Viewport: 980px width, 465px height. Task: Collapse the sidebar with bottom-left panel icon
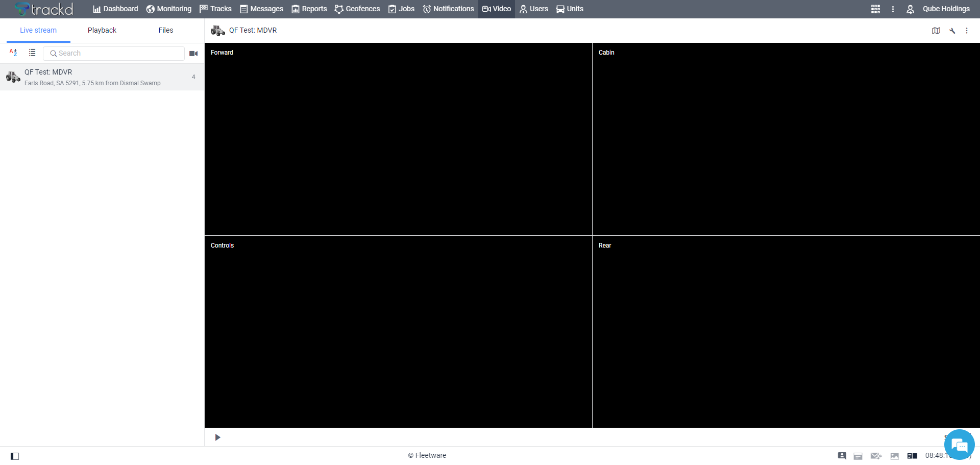click(15, 456)
